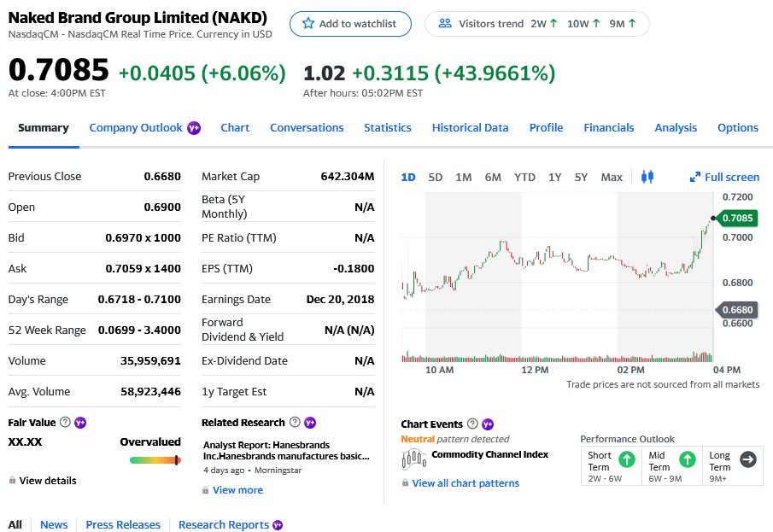Viewport: 773px width, 532px height.
Task: Open the Profile tab
Action: pyautogui.click(x=547, y=128)
